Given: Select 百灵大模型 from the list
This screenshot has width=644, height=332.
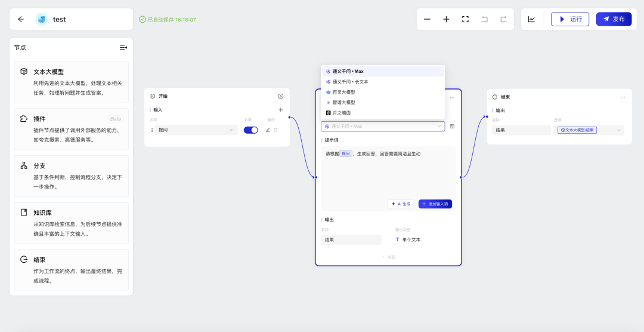Looking at the screenshot, I should pyautogui.click(x=383, y=92).
